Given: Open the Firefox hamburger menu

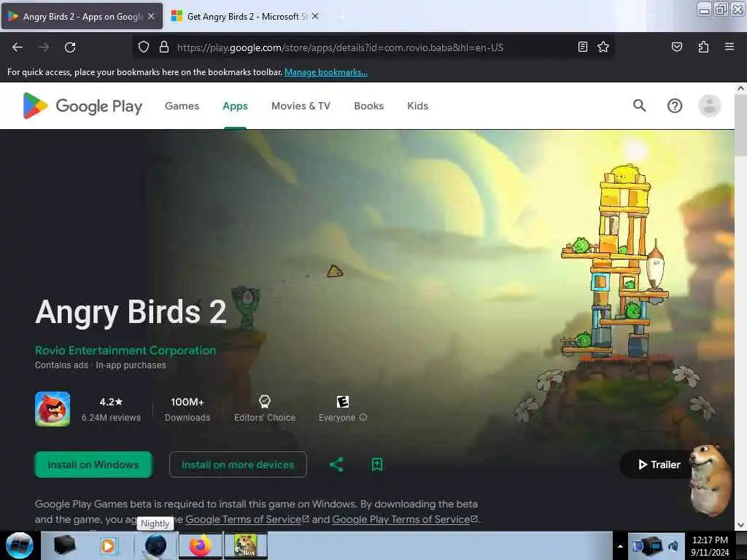Looking at the screenshot, I should pyautogui.click(x=729, y=47).
